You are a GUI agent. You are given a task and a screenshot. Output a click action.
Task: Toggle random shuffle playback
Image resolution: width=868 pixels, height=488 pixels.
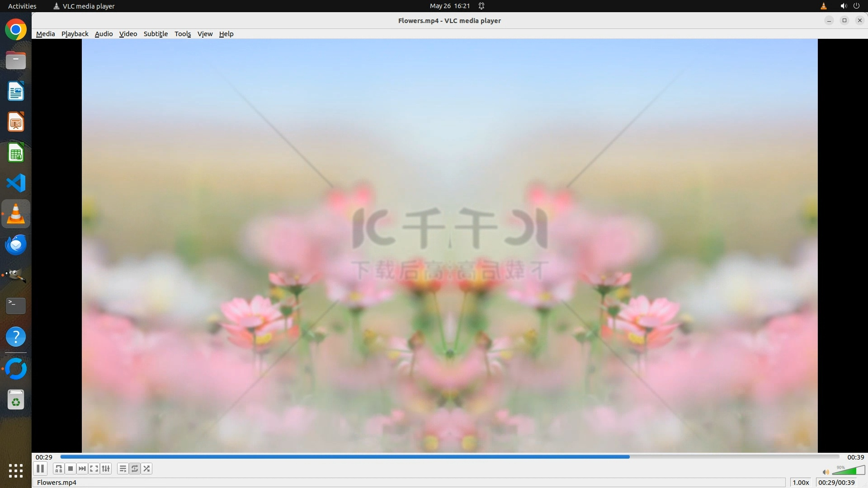(146, 469)
